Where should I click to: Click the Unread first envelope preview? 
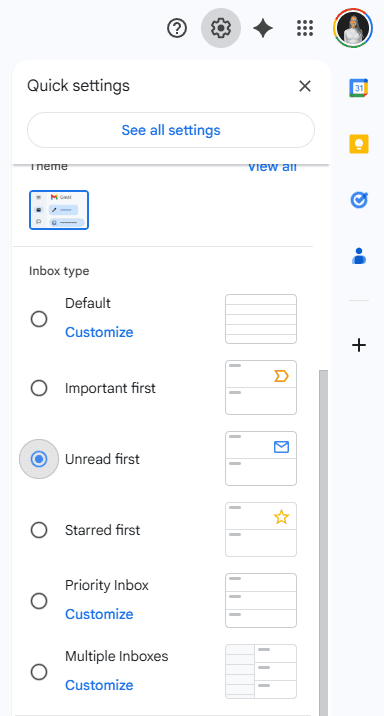261,458
